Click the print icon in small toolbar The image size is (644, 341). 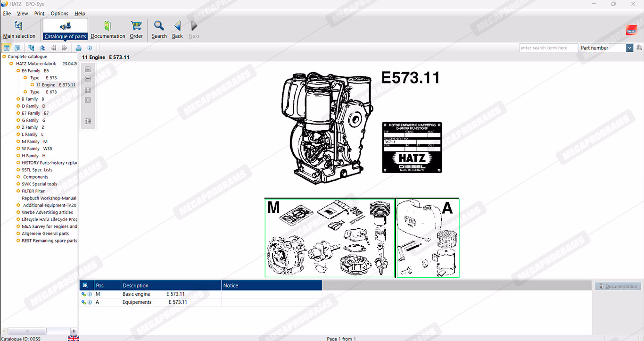(79, 48)
